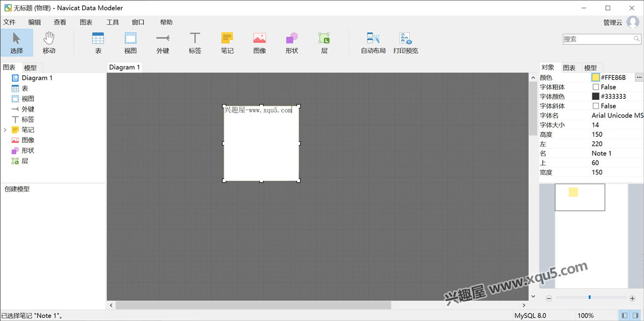The height and width of the screenshot is (321, 644).
Task: Select the 图像 (Image) toolbar tool
Action: click(259, 42)
